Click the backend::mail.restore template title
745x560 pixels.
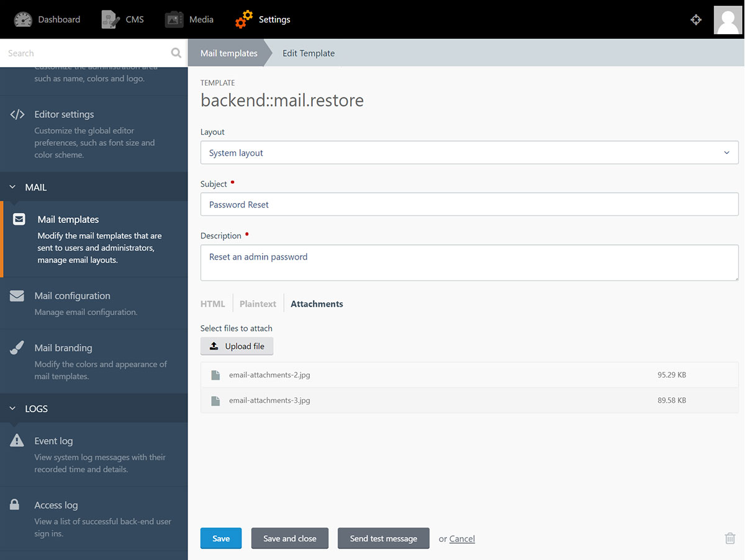pyautogui.click(x=282, y=101)
